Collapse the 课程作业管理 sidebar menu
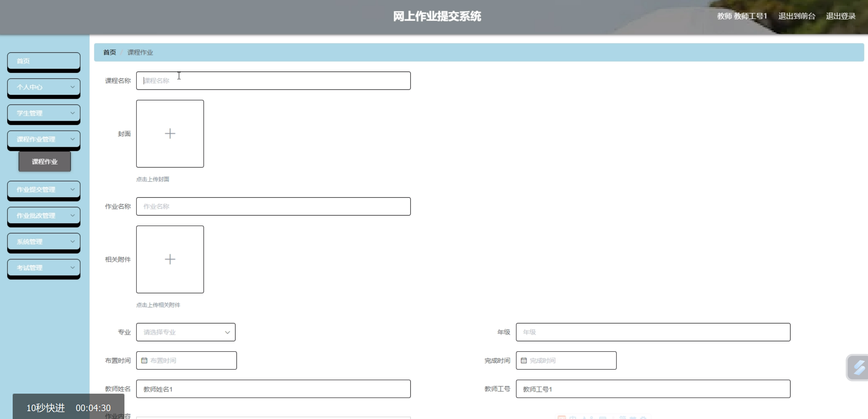 (x=44, y=139)
